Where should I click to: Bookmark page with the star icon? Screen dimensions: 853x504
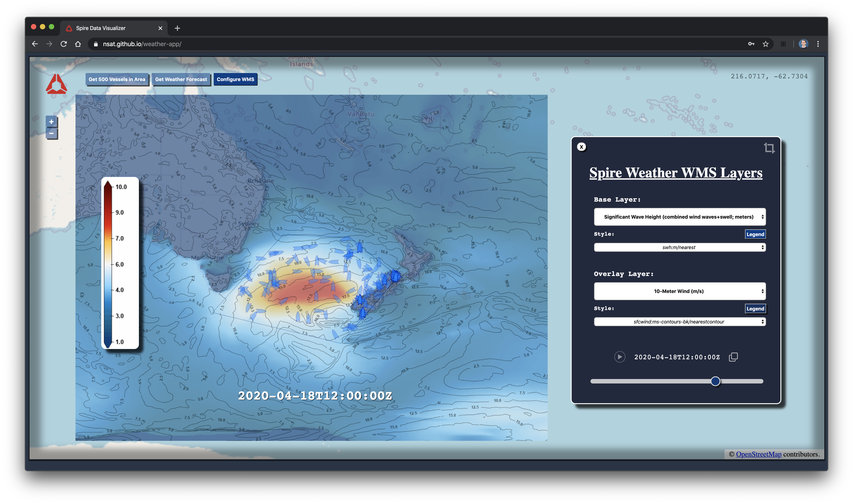pyautogui.click(x=765, y=44)
